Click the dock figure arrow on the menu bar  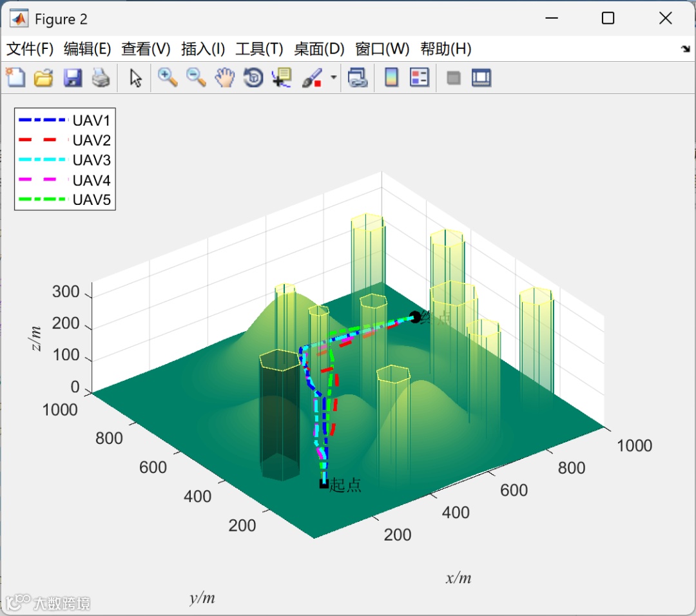tap(685, 49)
